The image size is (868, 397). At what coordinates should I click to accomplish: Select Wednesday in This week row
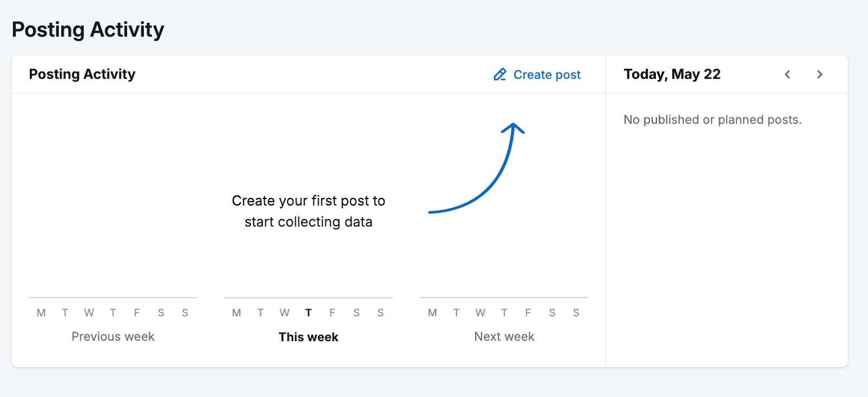coord(284,312)
